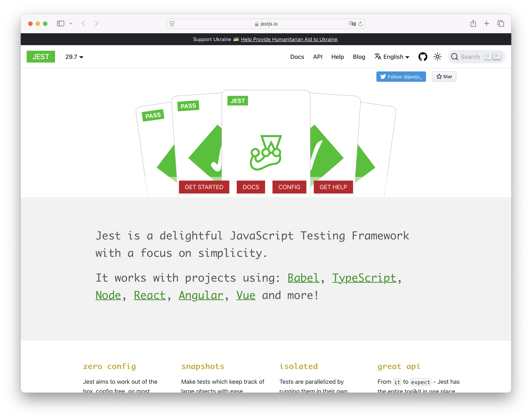Click the leftmost PASS label card
The image size is (532, 420).
(x=153, y=115)
